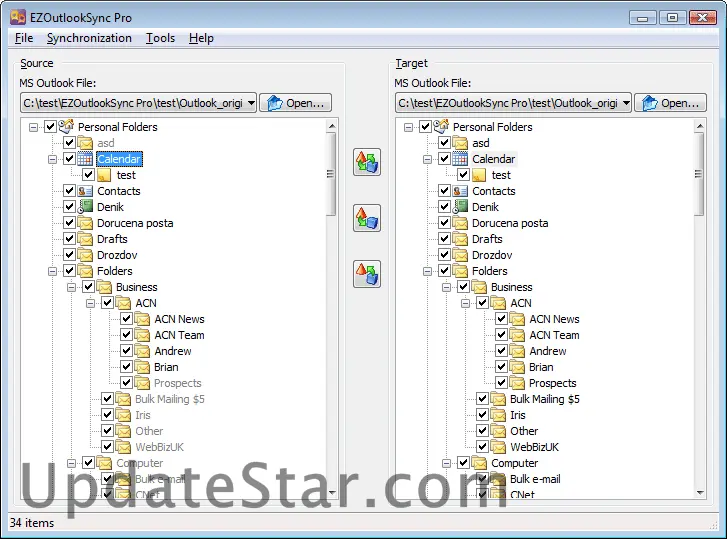Screen dimensions: 727x539
Task: Click the Denik journal icon in Target tree
Action: click(x=460, y=207)
